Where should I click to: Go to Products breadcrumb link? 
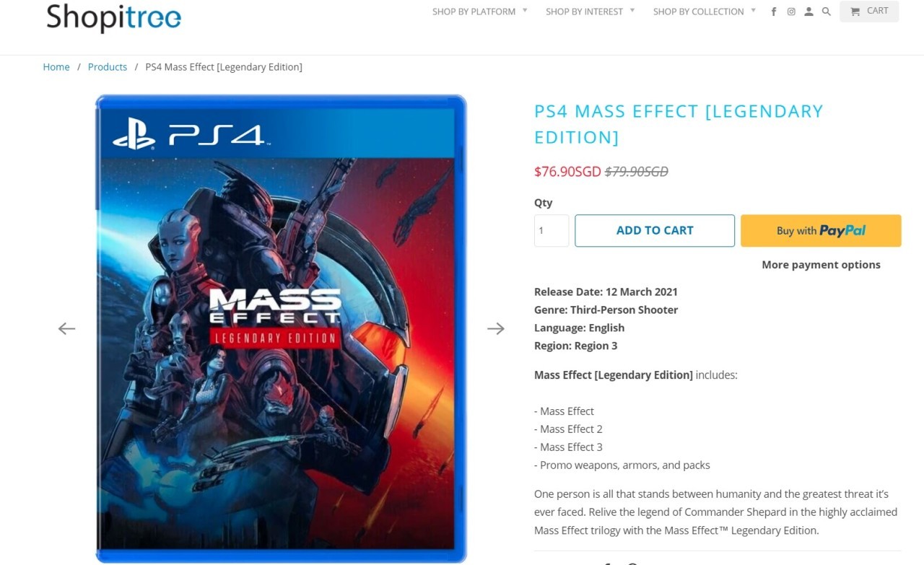108,67
